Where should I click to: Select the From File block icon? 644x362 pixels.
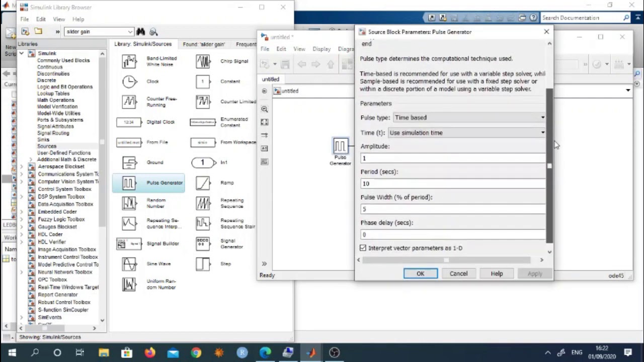tap(129, 142)
